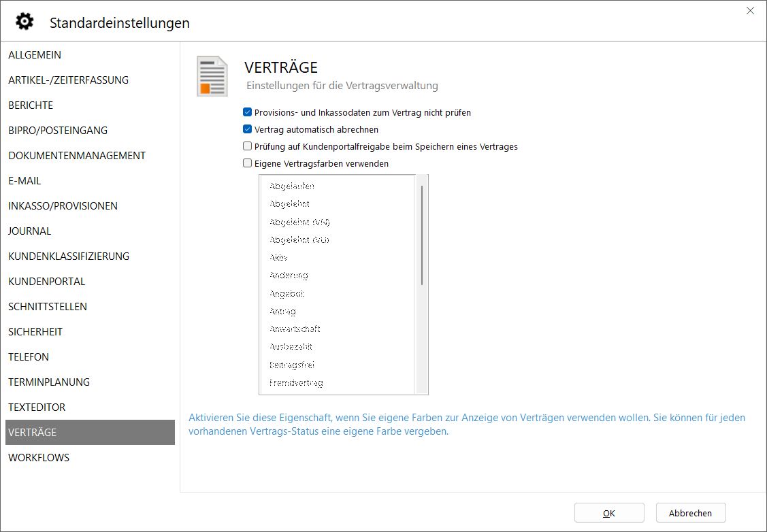Click the Verträge document icon
Image resolution: width=767 pixels, height=532 pixels.
pyautogui.click(x=212, y=76)
